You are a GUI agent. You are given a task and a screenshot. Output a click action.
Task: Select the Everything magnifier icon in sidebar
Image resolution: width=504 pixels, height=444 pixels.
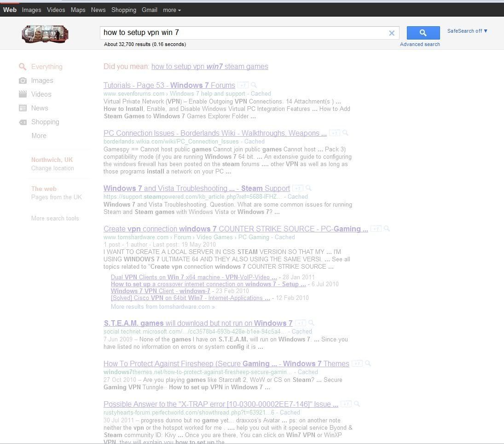pyautogui.click(x=23, y=67)
